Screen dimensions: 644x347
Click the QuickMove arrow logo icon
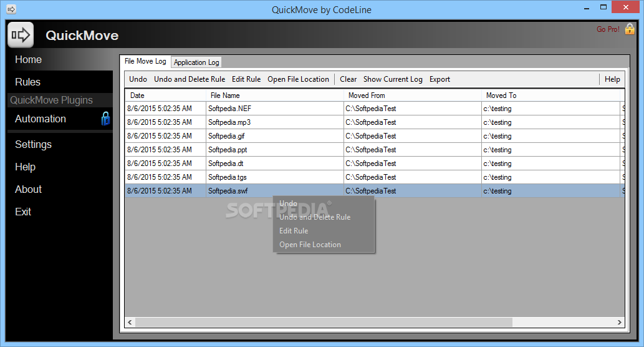(21, 35)
